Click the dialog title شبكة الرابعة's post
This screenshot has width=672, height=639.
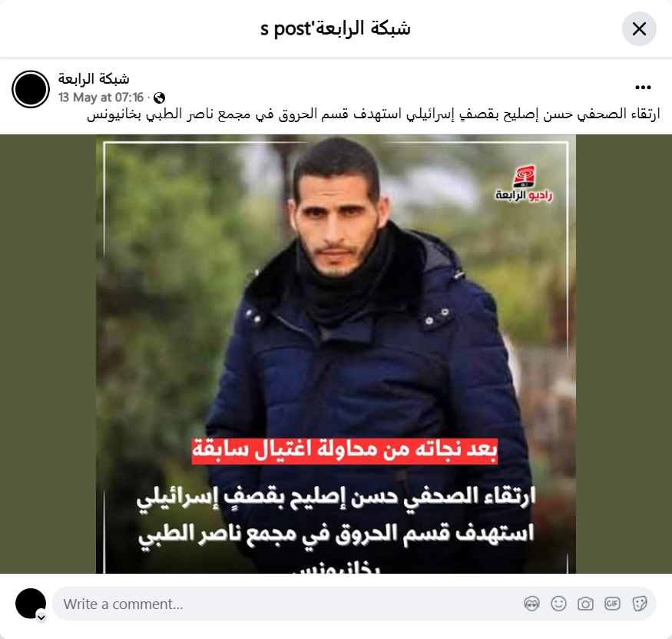click(x=336, y=28)
